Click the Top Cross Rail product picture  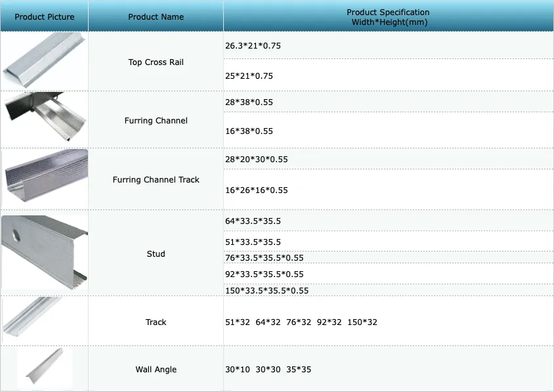[45, 60]
